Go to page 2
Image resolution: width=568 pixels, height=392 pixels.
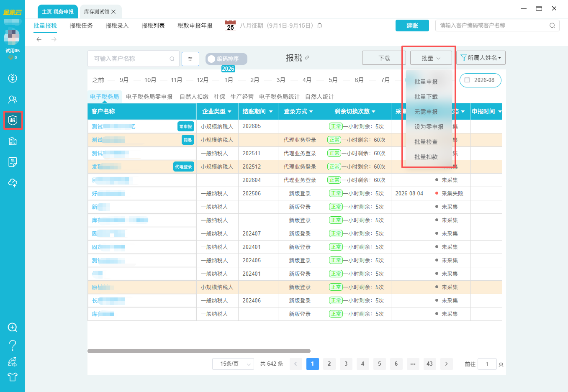tap(329, 364)
